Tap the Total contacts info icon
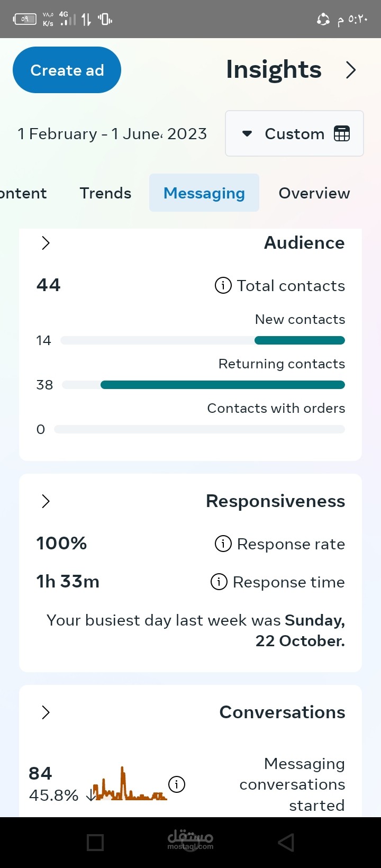 [x=223, y=286]
